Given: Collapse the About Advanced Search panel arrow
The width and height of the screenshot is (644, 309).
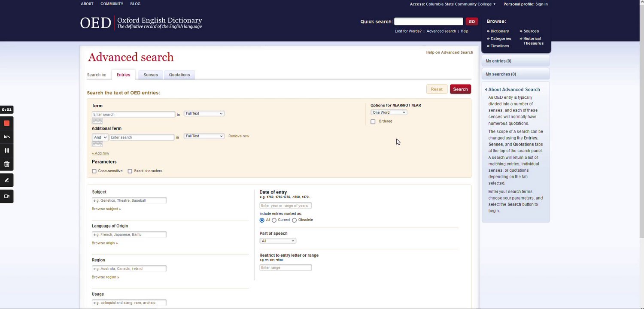Looking at the screenshot, I should pos(486,90).
